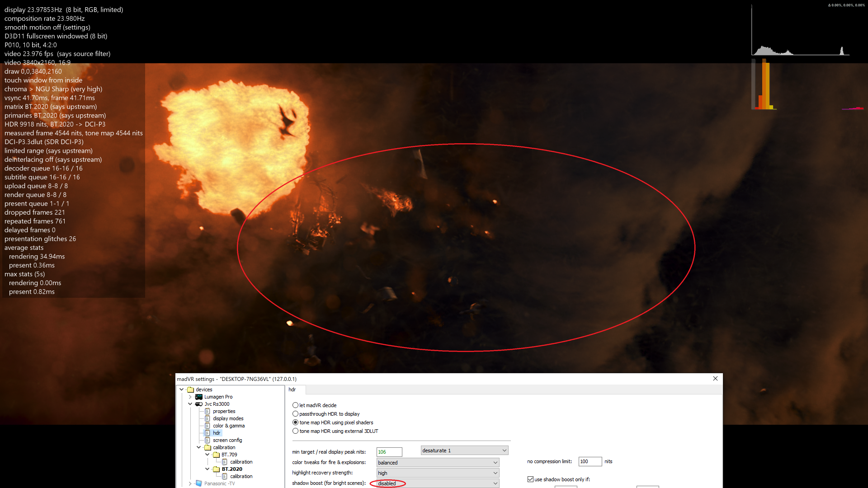This screenshot has height=488, width=868.
Task: Click the Jvc Rs3000 projector icon
Action: click(199, 404)
